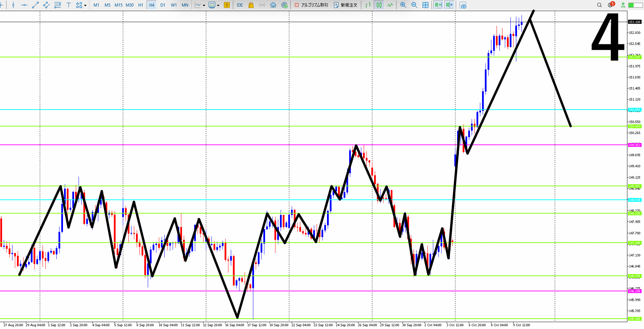Open the chart type line icon

198,5
